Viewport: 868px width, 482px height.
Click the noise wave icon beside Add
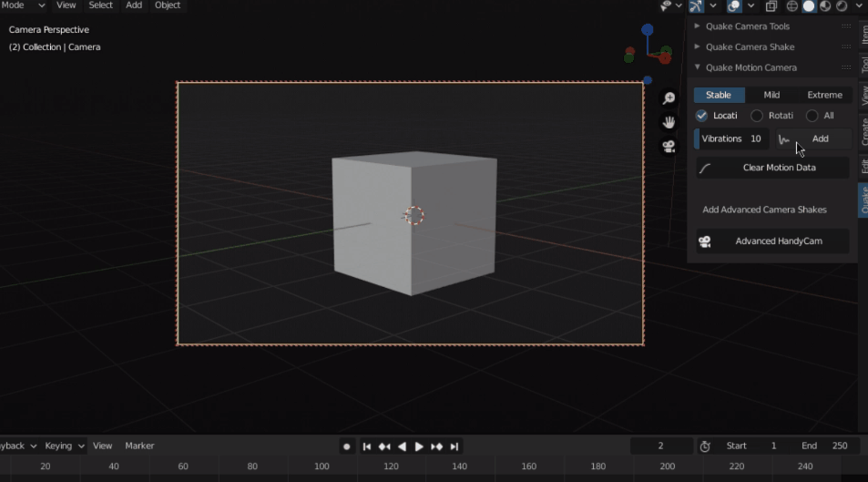click(784, 139)
